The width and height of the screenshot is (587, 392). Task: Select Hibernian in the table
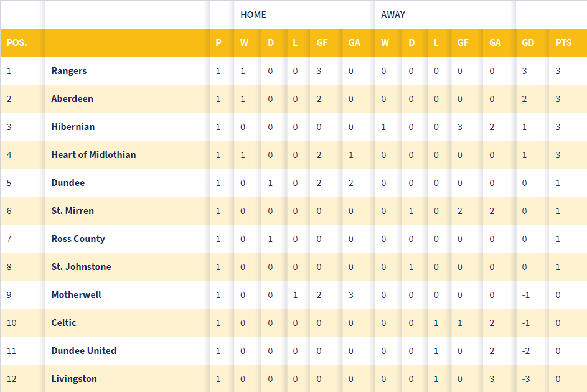click(x=73, y=127)
